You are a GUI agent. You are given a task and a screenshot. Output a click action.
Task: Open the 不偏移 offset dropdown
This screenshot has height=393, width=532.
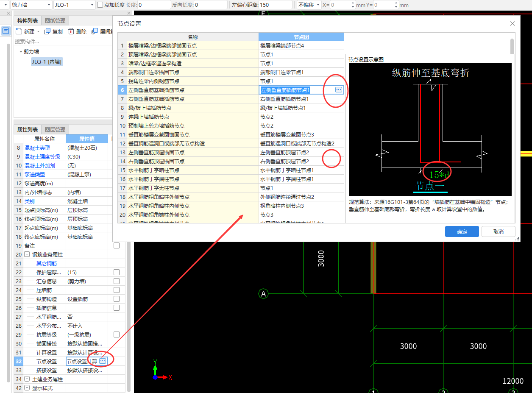[308, 5]
